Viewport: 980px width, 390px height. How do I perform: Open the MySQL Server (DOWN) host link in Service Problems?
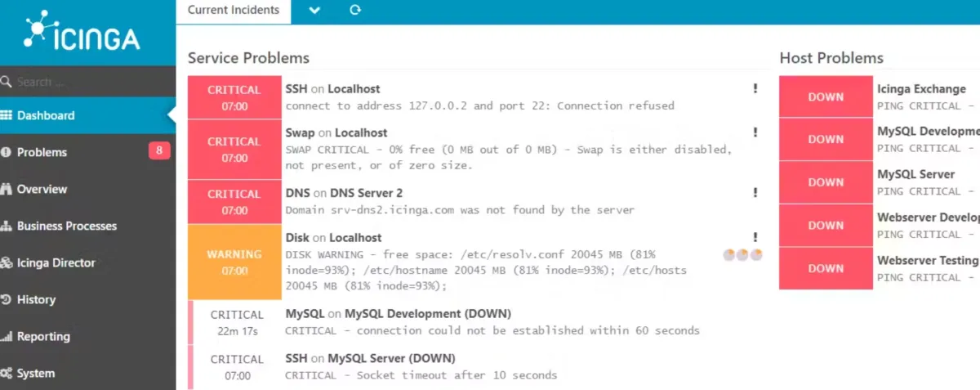pos(391,358)
